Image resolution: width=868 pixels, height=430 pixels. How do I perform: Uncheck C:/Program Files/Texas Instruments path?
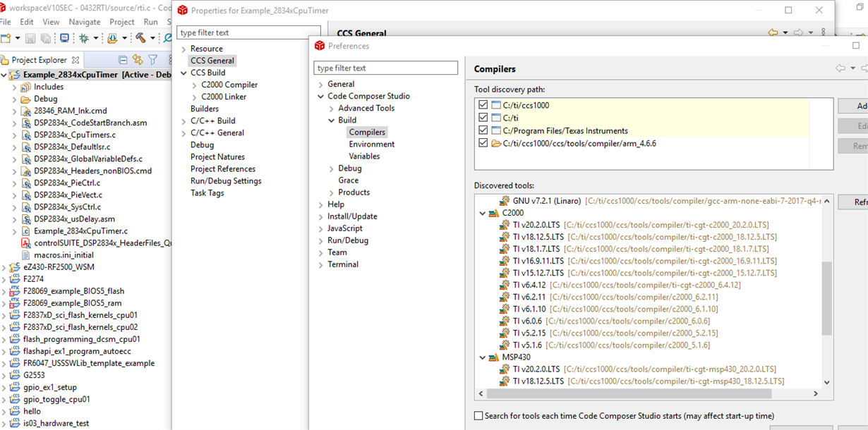483,130
